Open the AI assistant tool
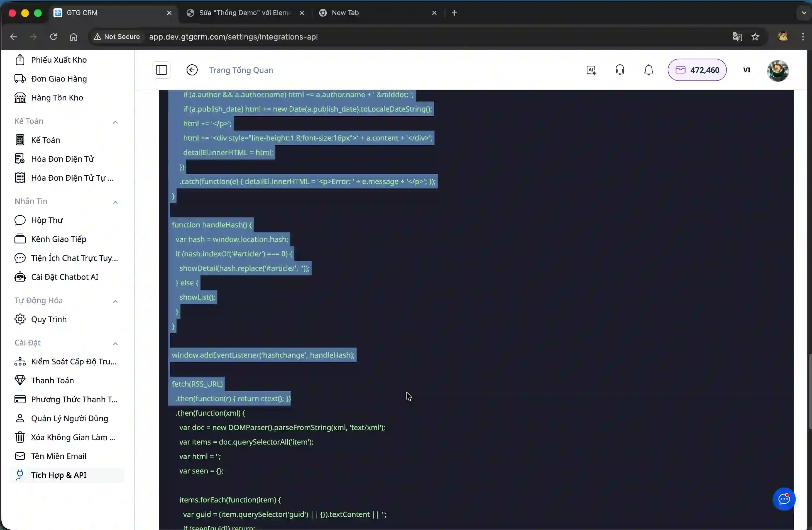Screen dimensions: 812x530 click(x=591, y=70)
